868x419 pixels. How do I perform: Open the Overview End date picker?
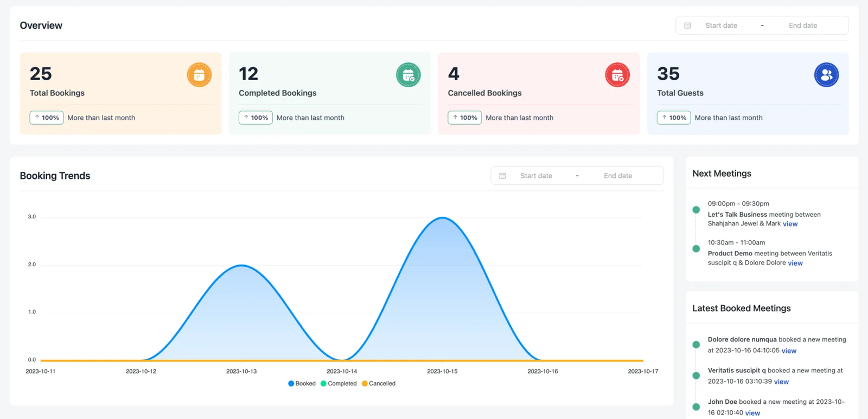point(802,25)
